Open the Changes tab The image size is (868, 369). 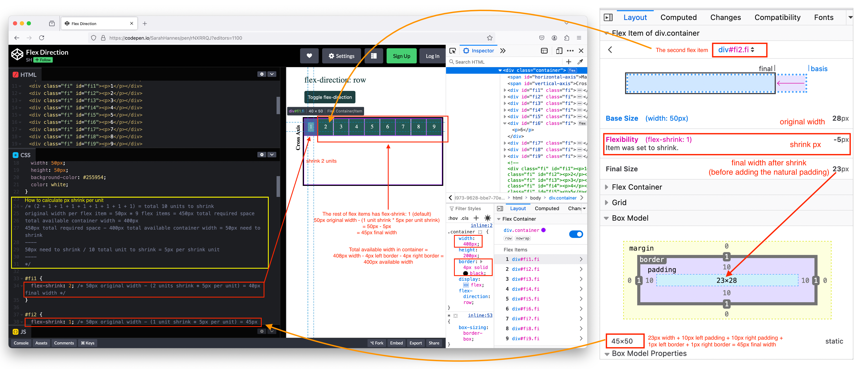click(x=725, y=18)
